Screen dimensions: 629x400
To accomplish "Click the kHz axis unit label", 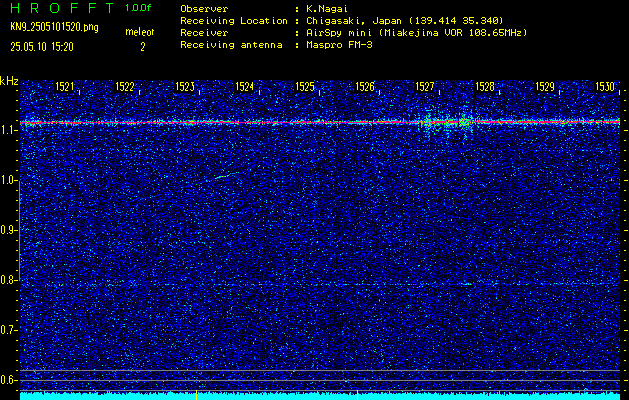I will [9, 81].
